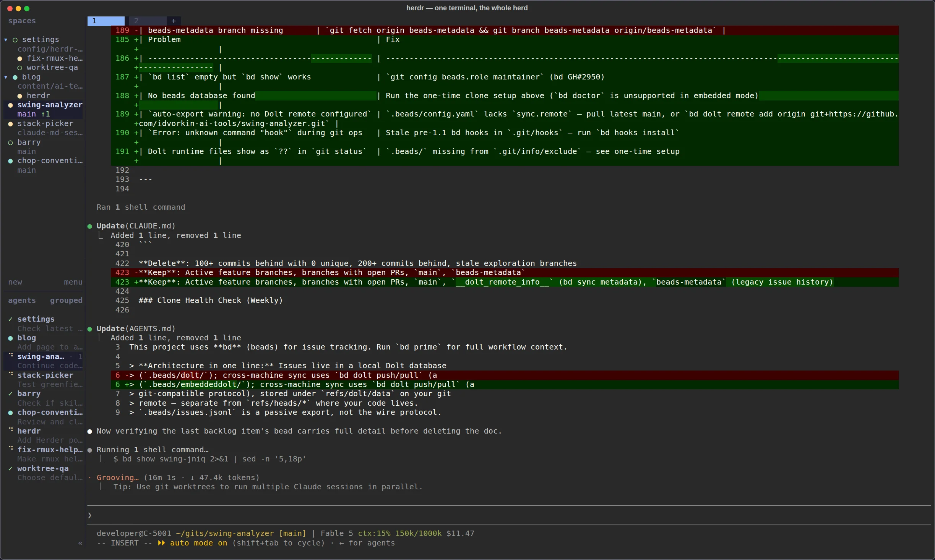Click auto mode on indicator

tap(198, 543)
